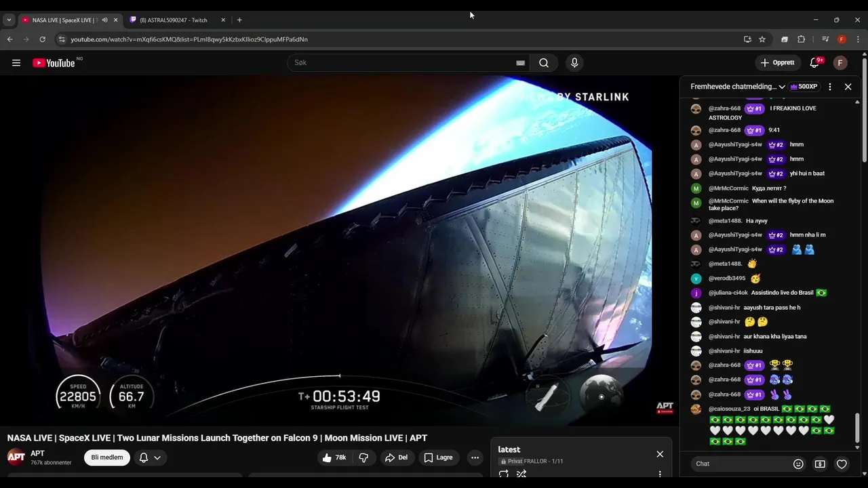This screenshot has height=488, width=868.
Task: Open the Chrome profile F avatar
Action: coord(842,39)
